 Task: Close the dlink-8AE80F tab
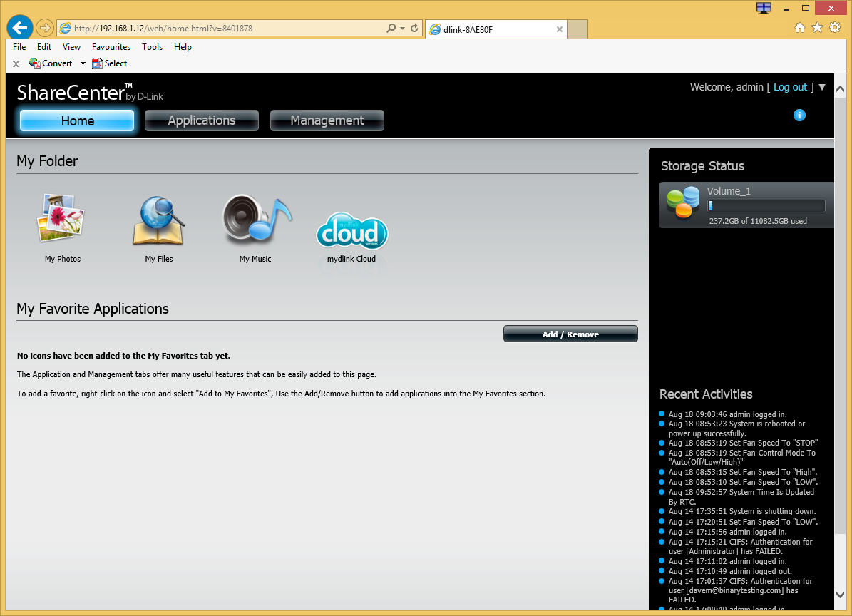[559, 29]
